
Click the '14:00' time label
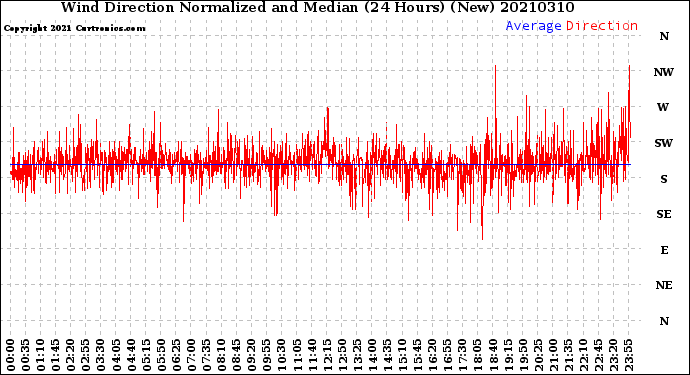(372, 355)
